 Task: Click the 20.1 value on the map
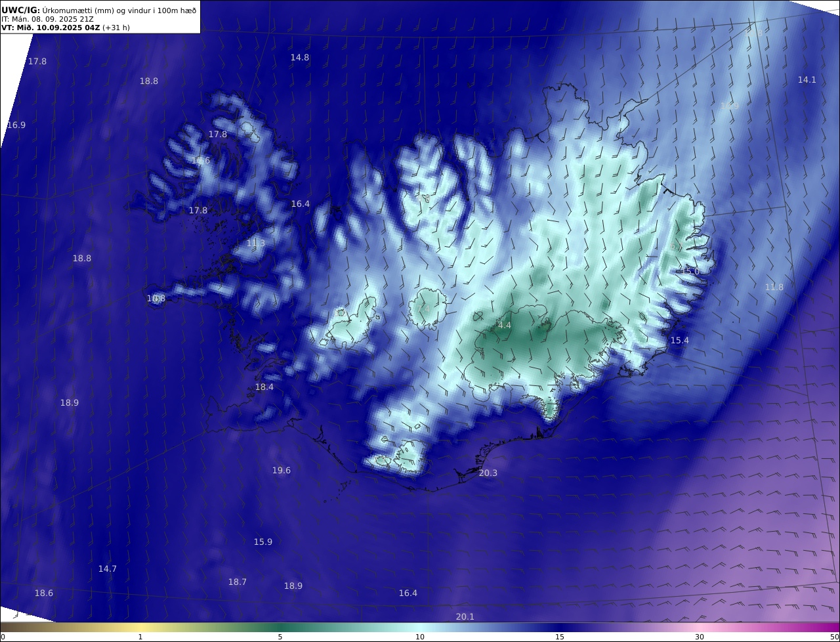(465, 617)
